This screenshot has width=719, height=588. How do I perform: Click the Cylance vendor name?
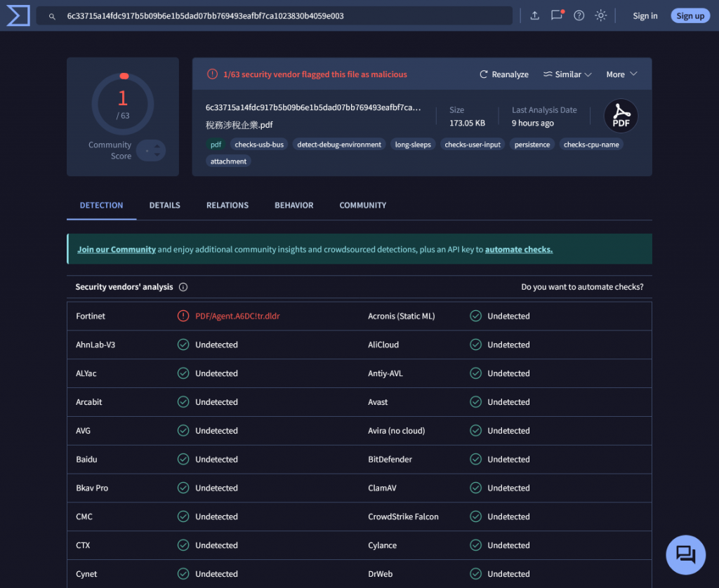click(x=382, y=545)
